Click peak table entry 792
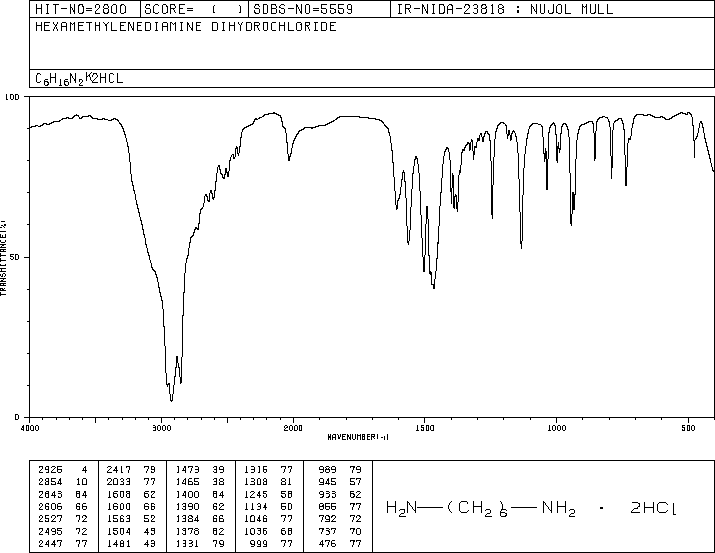The height and width of the screenshot is (553, 715). pos(327,519)
